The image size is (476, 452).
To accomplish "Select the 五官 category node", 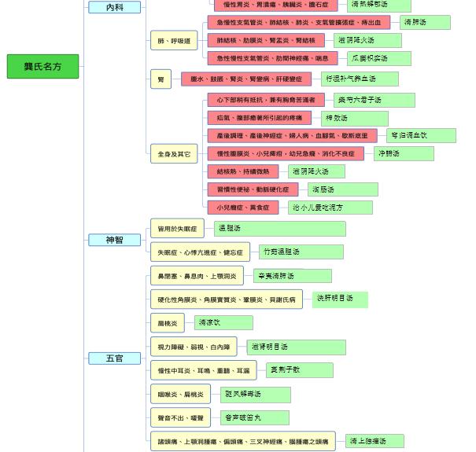I will coord(114,358).
